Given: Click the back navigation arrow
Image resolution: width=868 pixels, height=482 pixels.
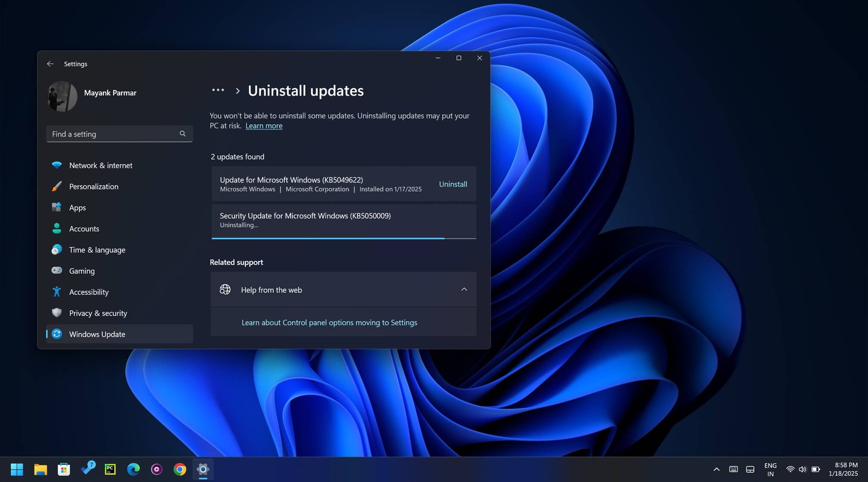Looking at the screenshot, I should pyautogui.click(x=50, y=63).
